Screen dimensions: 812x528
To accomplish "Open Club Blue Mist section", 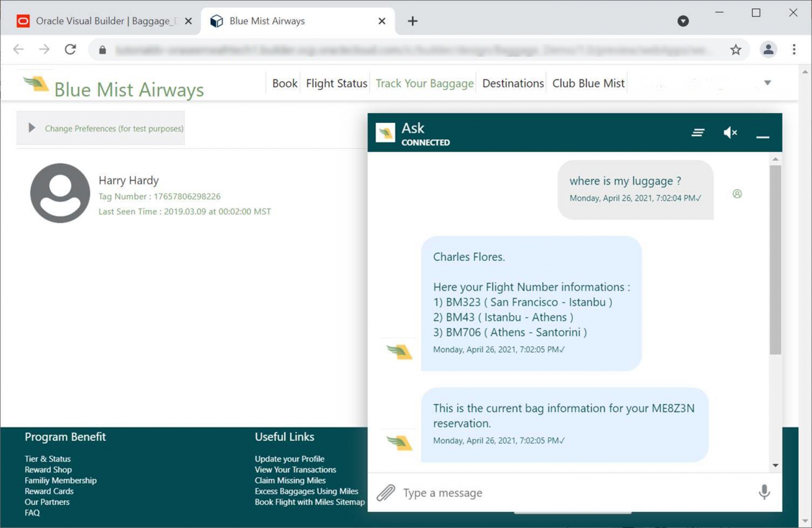I will click(588, 83).
